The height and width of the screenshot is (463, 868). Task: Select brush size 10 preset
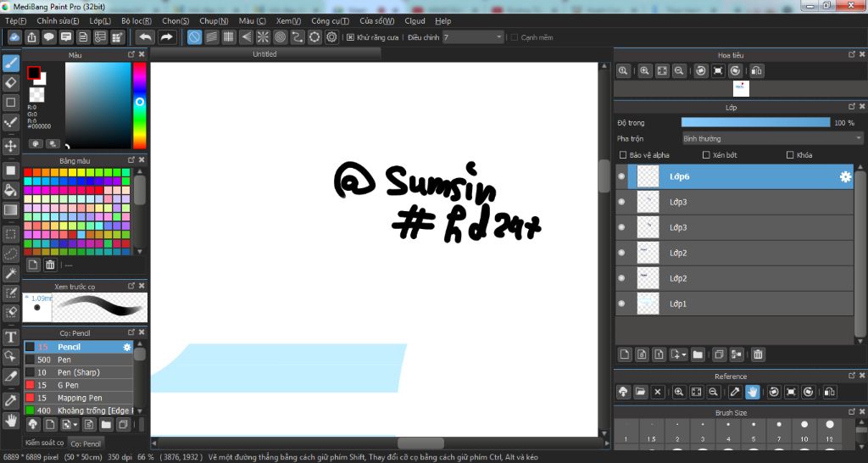pyautogui.click(x=804, y=432)
